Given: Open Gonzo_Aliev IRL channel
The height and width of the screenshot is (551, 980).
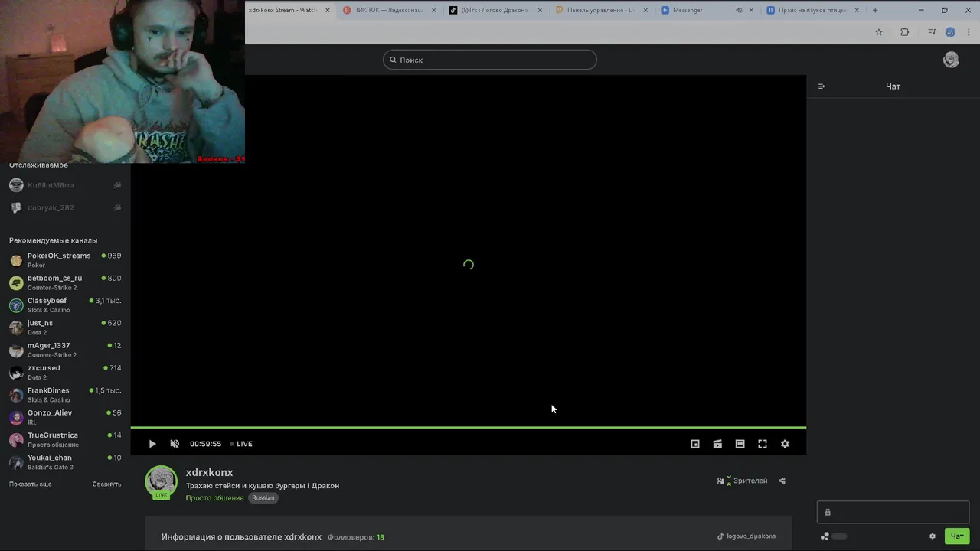Looking at the screenshot, I should [x=65, y=417].
